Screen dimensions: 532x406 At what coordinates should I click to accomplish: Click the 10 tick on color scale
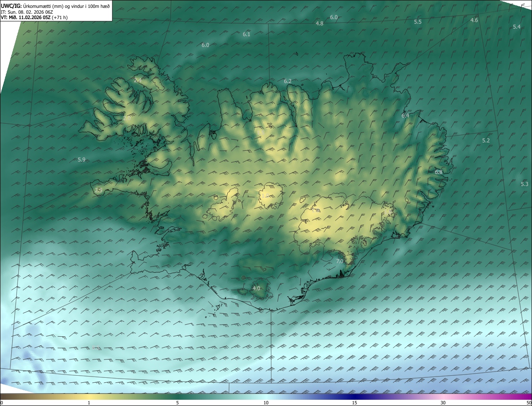[266, 403]
